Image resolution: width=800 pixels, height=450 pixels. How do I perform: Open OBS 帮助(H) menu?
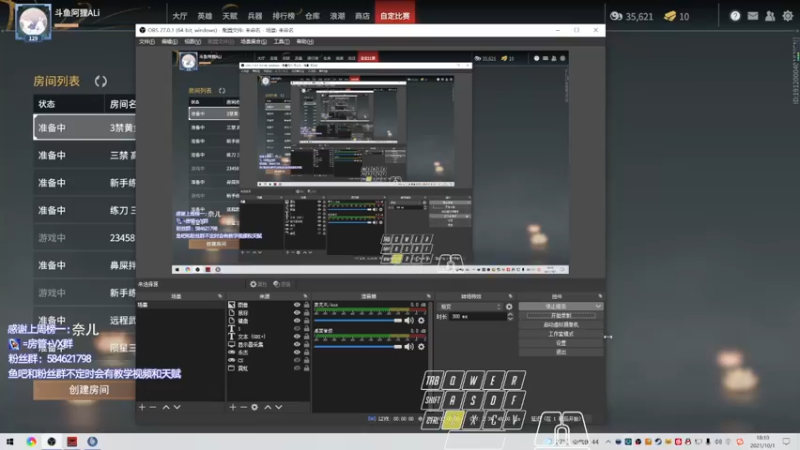click(305, 41)
